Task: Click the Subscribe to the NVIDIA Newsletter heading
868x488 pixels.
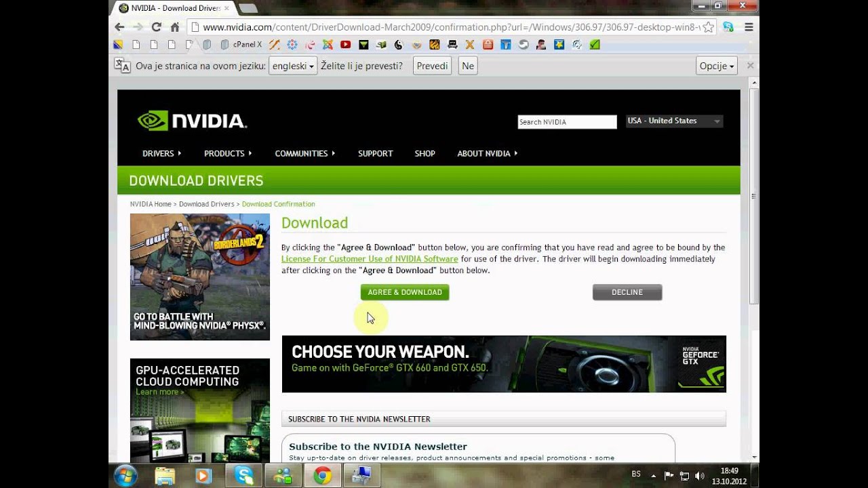Action: click(378, 447)
